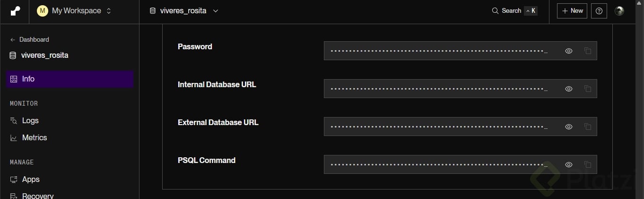
Task: Open the Logs page
Action: pos(30,120)
